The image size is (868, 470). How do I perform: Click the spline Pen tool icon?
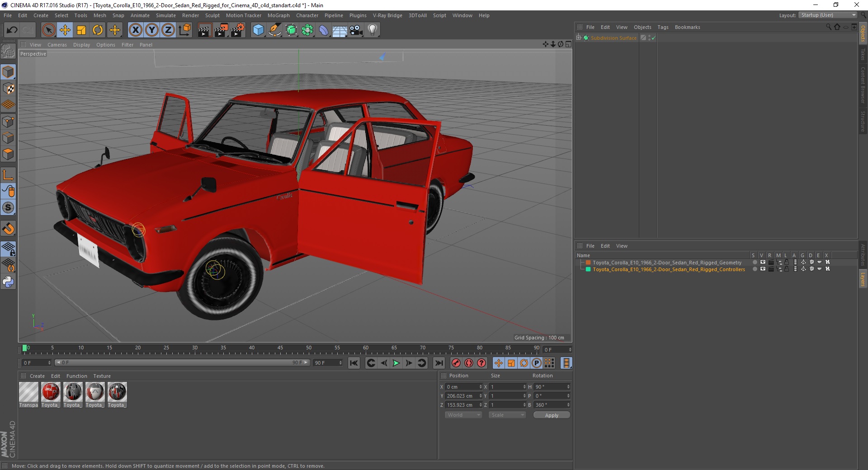click(x=274, y=30)
